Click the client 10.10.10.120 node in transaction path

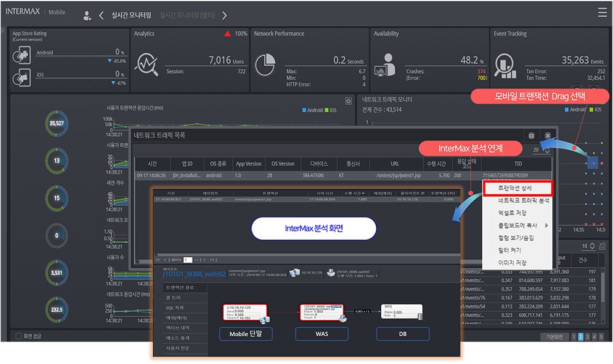(x=245, y=313)
